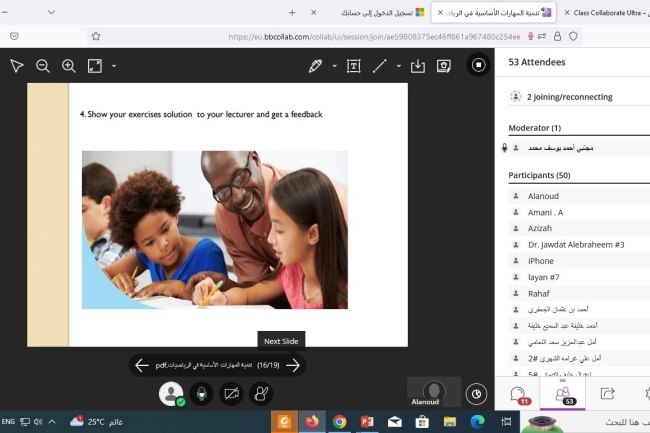The height and width of the screenshot is (433, 650).
Task: Toggle the share video camera button
Action: (x=231, y=394)
